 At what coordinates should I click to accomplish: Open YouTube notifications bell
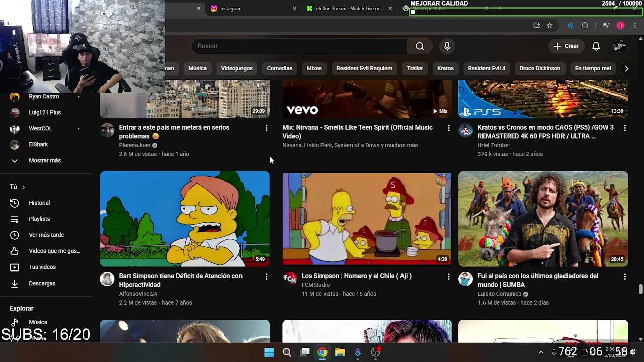tap(596, 46)
